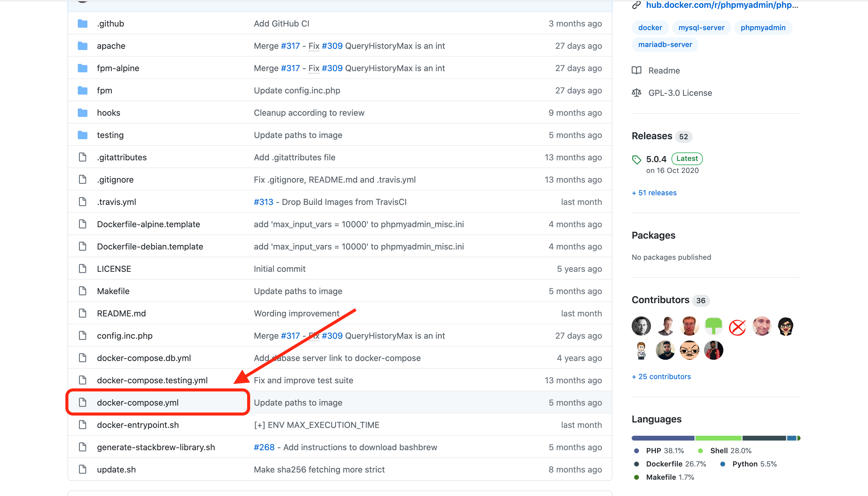868x496 pixels.
Task: Expand the + 25 contributors link
Action: [661, 376]
